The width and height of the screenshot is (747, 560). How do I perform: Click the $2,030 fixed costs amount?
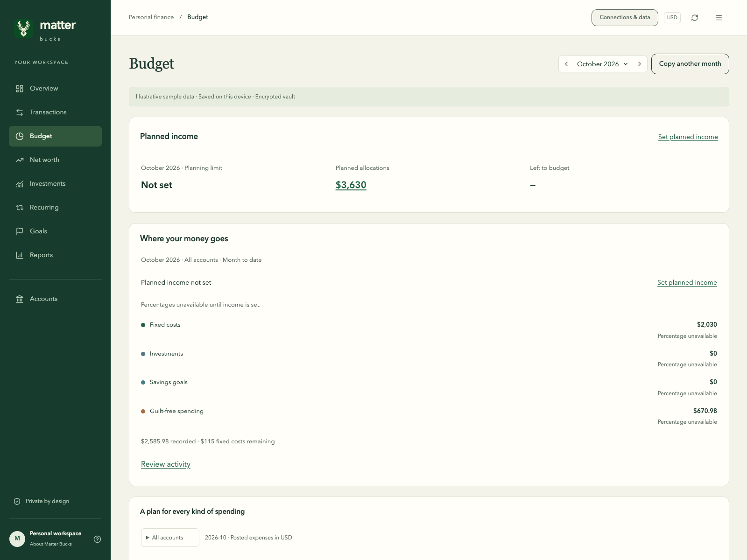tap(707, 325)
